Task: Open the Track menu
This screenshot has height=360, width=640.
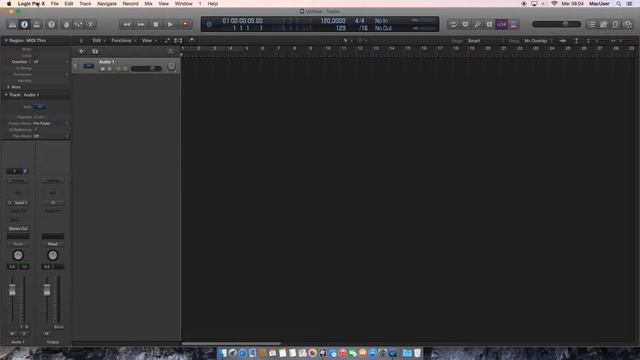Action: (x=85, y=4)
